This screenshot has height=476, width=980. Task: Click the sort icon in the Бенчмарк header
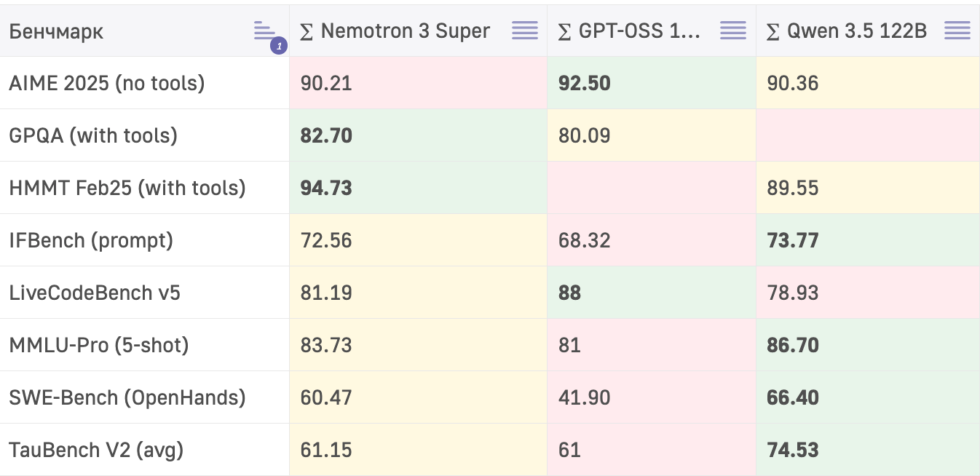click(x=264, y=31)
